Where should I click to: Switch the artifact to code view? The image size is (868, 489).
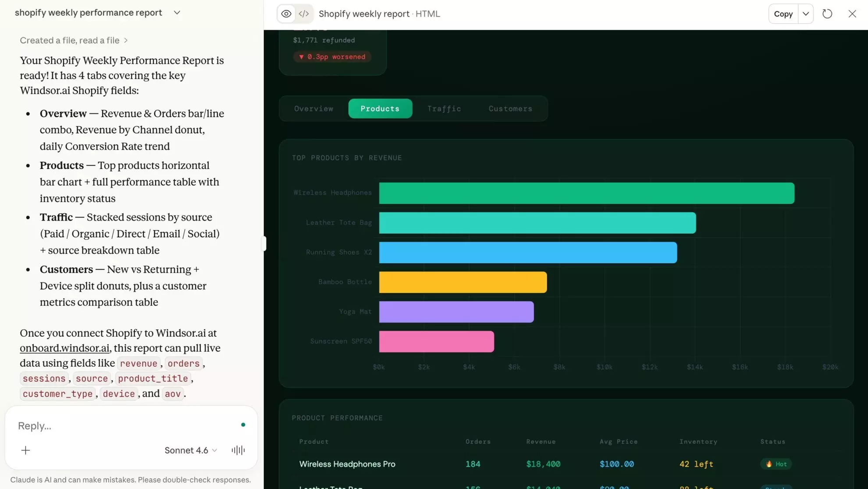[303, 14]
